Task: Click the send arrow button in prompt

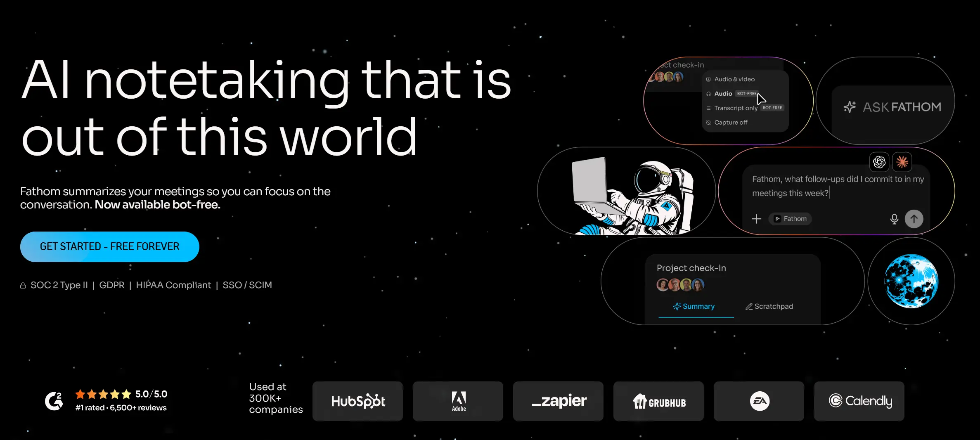Action: coord(914,219)
